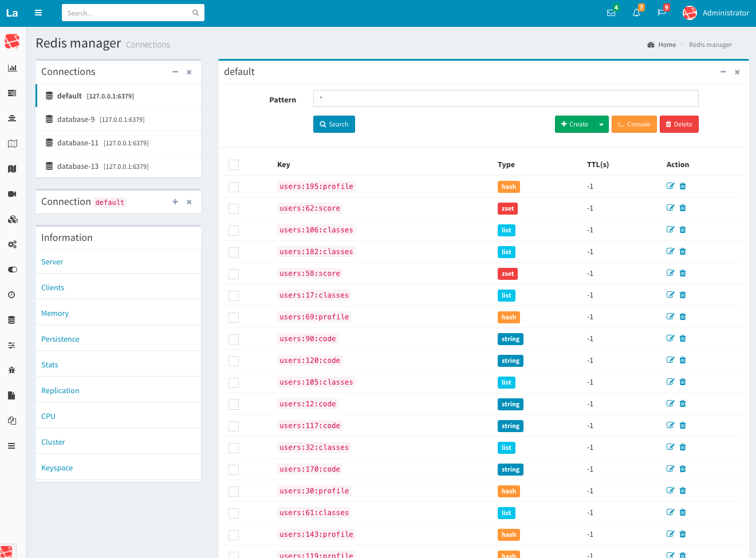Check the box for users:30:profile
Viewport: 756px width, 558px height.
tap(234, 492)
